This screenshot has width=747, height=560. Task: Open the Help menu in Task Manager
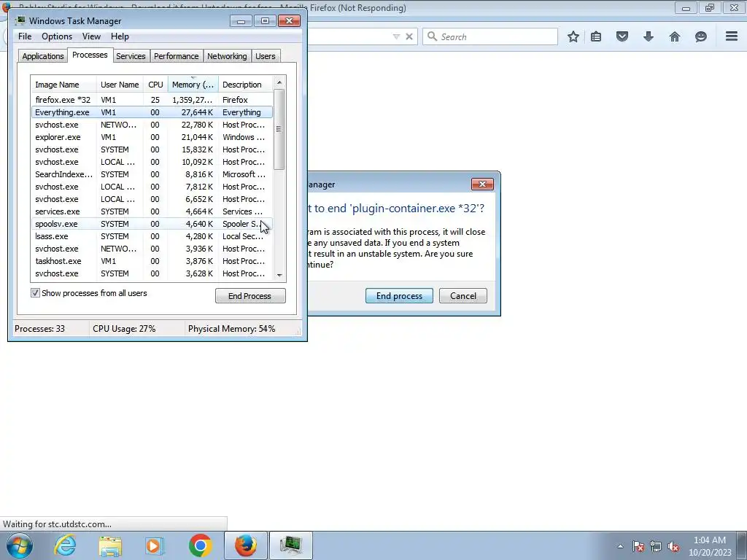(120, 36)
